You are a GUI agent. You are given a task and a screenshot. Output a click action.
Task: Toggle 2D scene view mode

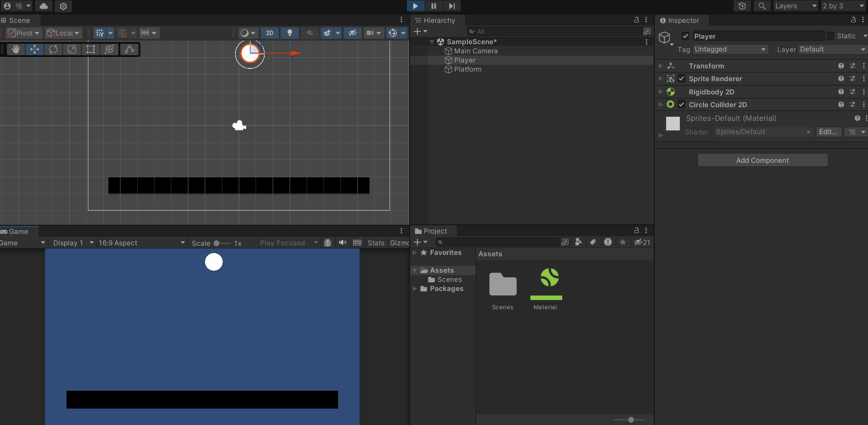pyautogui.click(x=270, y=33)
